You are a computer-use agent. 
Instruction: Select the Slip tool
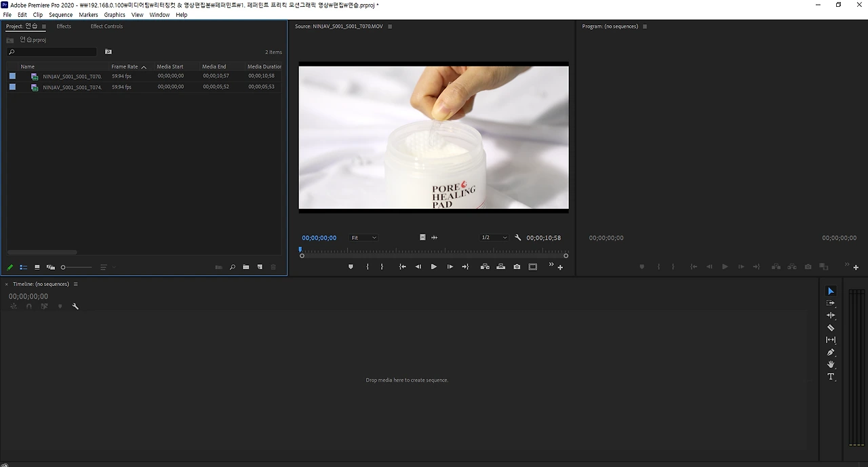[831, 340]
